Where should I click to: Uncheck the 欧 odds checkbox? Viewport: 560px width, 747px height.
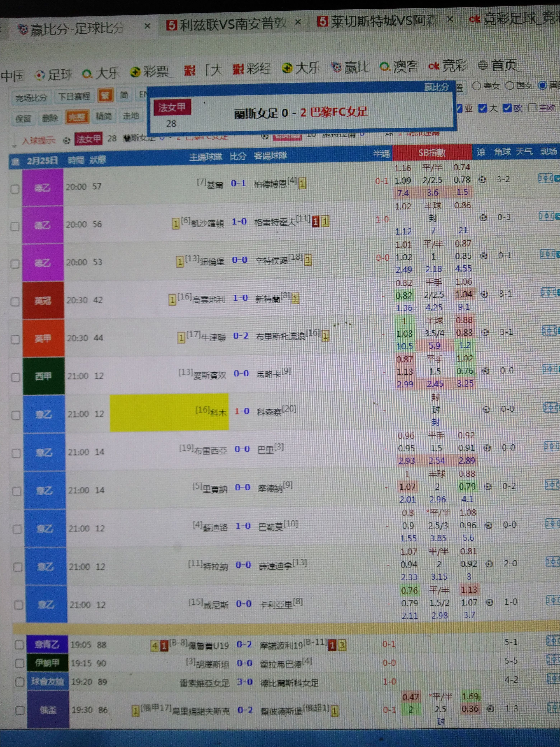pos(507,108)
